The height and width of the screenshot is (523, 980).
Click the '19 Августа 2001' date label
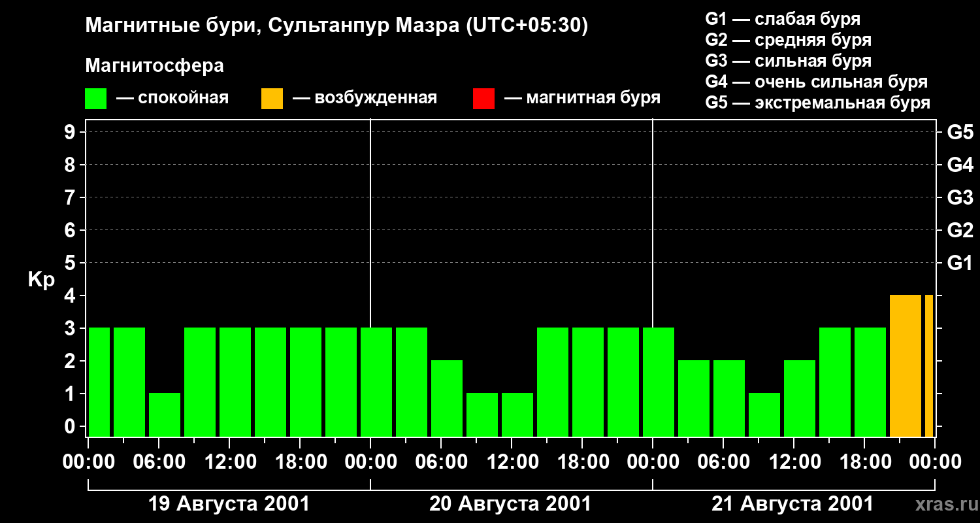[x=229, y=504]
